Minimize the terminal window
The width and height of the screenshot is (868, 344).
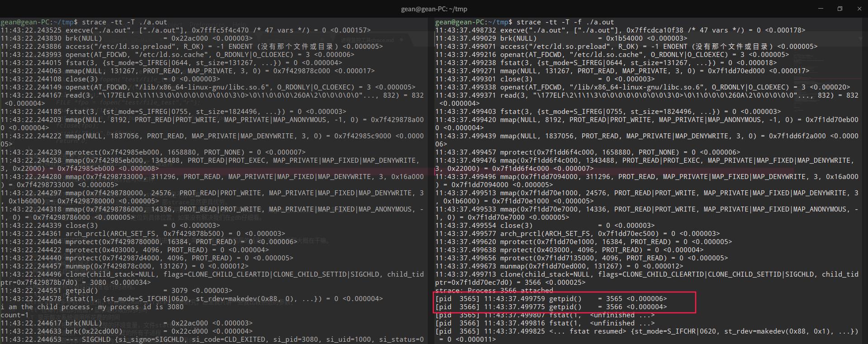coord(820,9)
